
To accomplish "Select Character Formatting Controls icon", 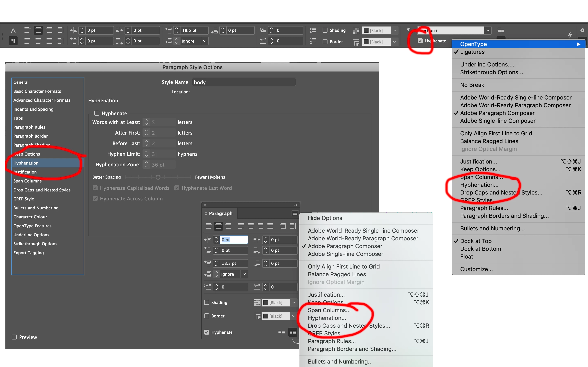I will 13,30.
